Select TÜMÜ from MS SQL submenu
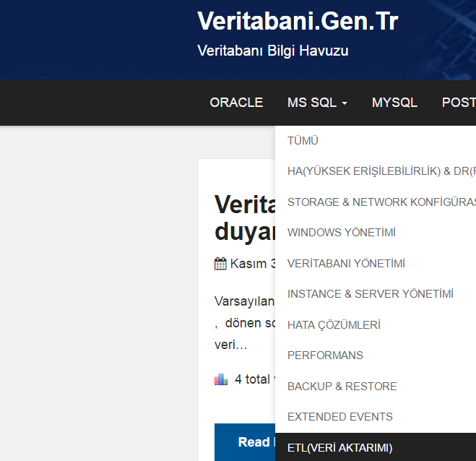Viewport: 476px width, 461px height. click(x=303, y=141)
